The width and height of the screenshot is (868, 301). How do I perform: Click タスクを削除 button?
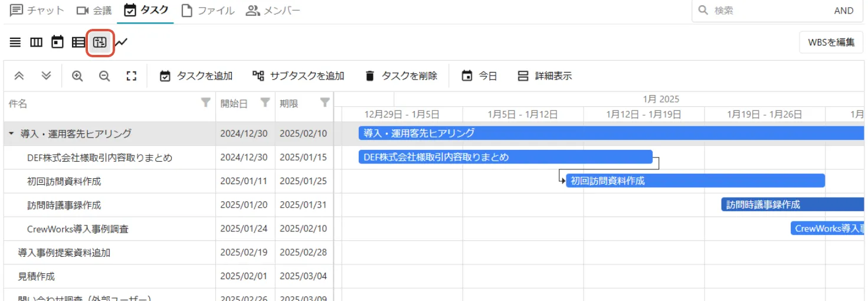point(401,76)
